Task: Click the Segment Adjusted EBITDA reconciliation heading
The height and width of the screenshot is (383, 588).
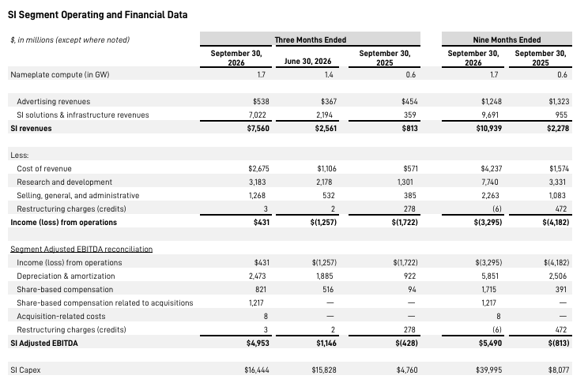Action: 81,250
